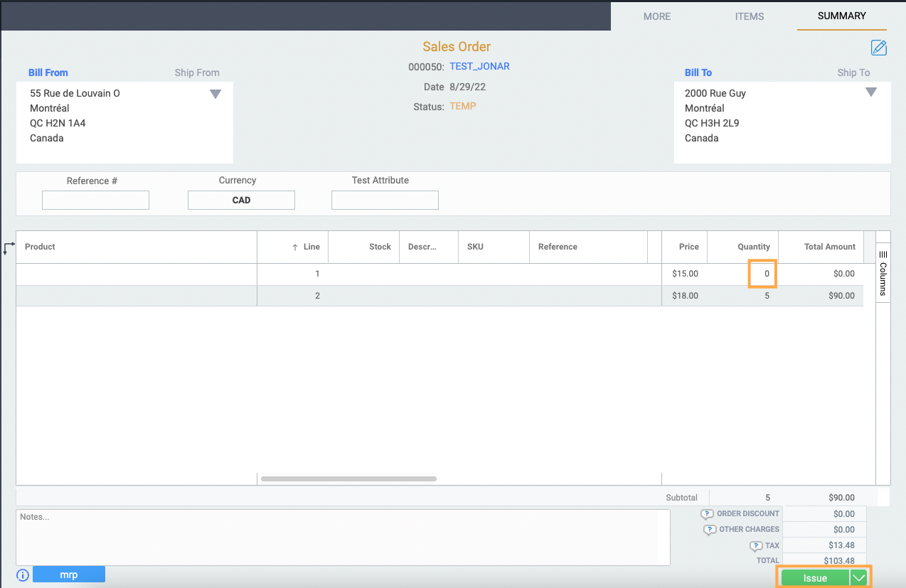Toggle the row reorder arrow beside Product
Image resolution: width=906 pixels, height=588 pixels.
pyautogui.click(x=9, y=248)
